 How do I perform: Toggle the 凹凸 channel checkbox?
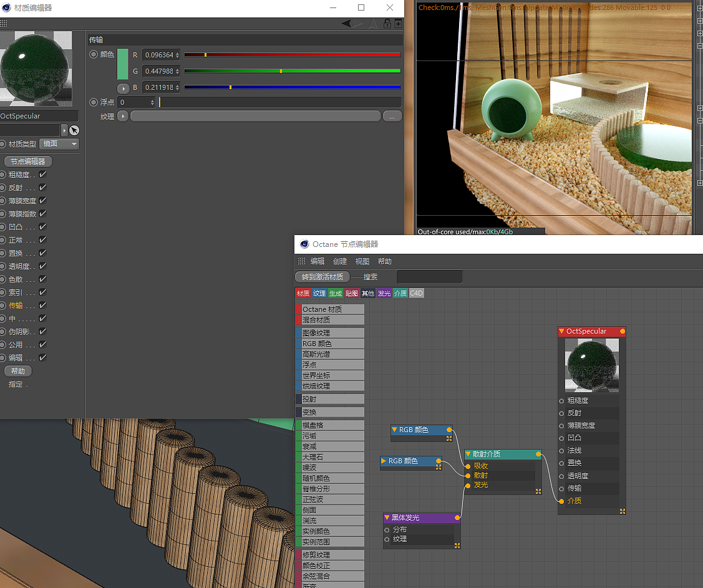(42, 227)
